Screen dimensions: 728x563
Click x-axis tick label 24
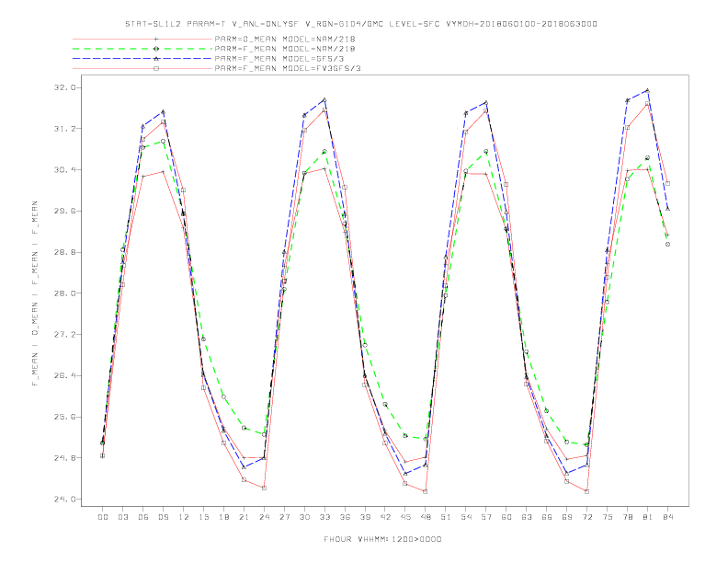264,517
